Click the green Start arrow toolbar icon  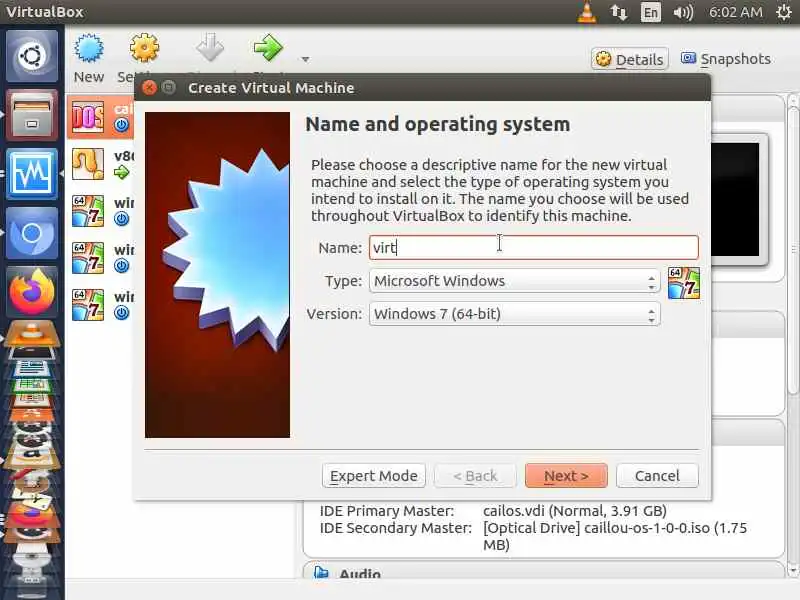coord(268,47)
